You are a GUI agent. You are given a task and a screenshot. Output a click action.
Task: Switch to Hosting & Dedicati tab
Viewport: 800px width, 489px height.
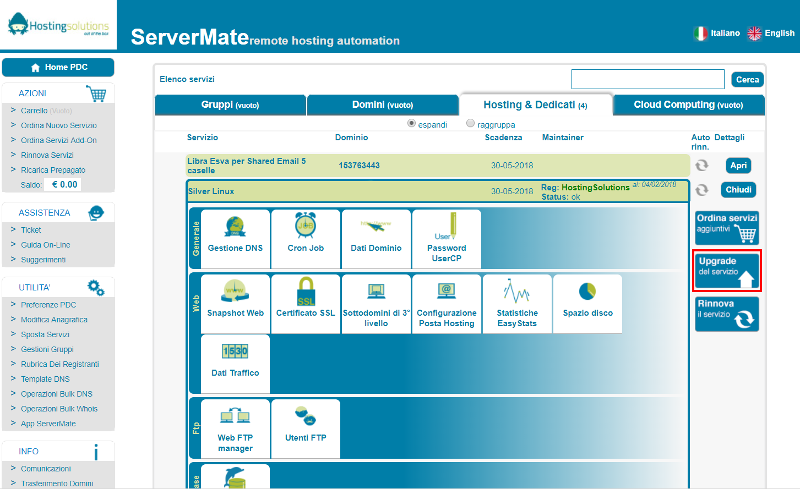pyautogui.click(x=535, y=105)
